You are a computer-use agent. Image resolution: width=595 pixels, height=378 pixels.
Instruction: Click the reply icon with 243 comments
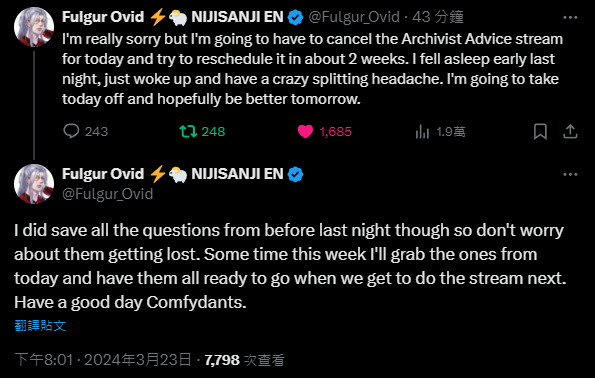(x=71, y=131)
